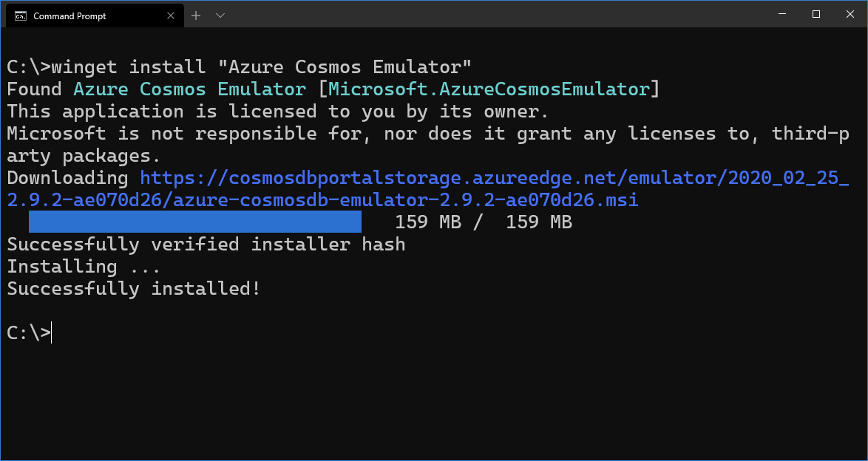
Task: Open the cosmosdbportalstorage.azureedge.net download URL
Action: [495, 178]
